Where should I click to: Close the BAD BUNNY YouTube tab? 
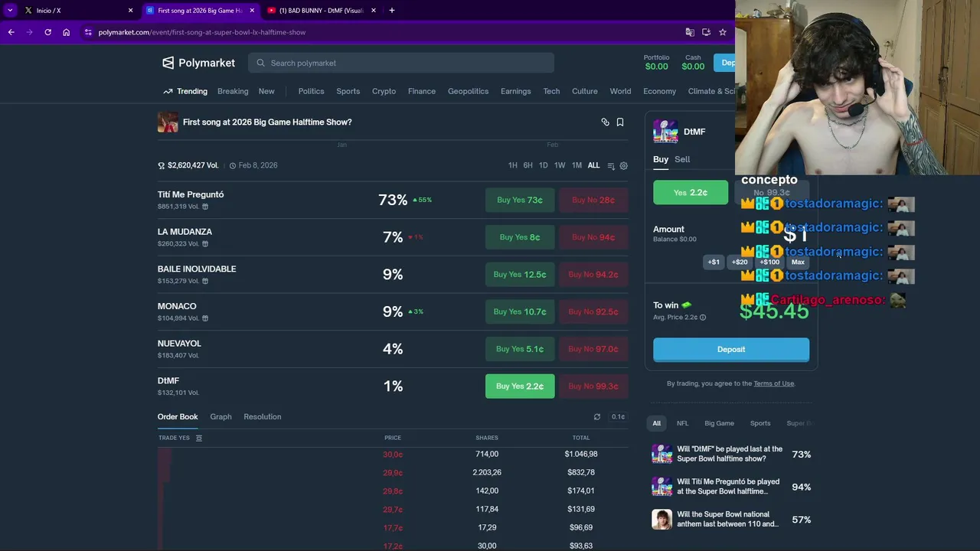tap(374, 10)
